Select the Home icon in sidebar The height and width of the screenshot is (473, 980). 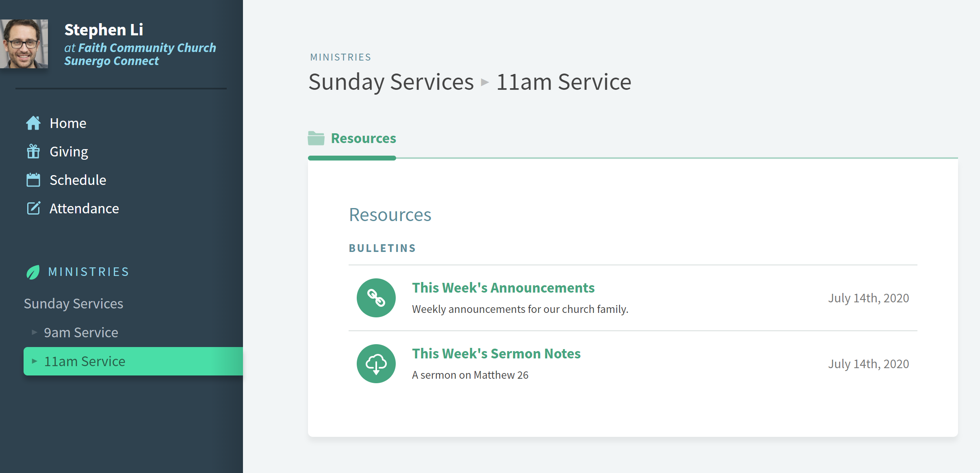pyautogui.click(x=34, y=123)
